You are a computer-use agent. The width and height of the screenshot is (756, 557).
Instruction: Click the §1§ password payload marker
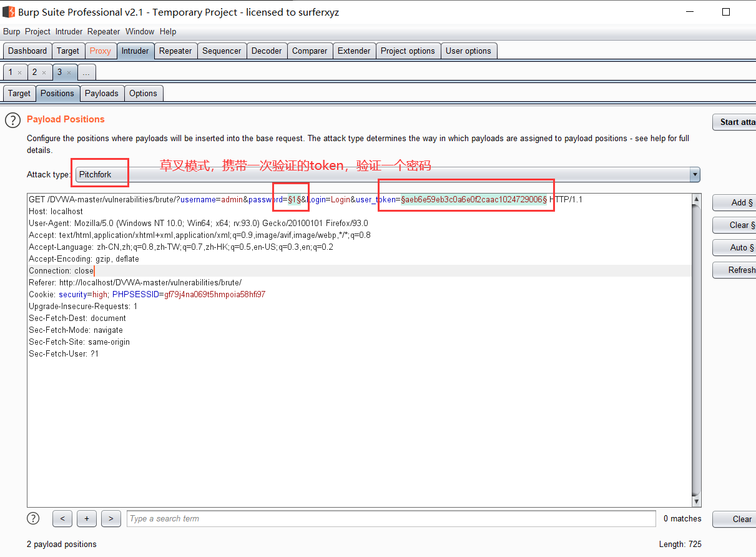pyautogui.click(x=294, y=200)
